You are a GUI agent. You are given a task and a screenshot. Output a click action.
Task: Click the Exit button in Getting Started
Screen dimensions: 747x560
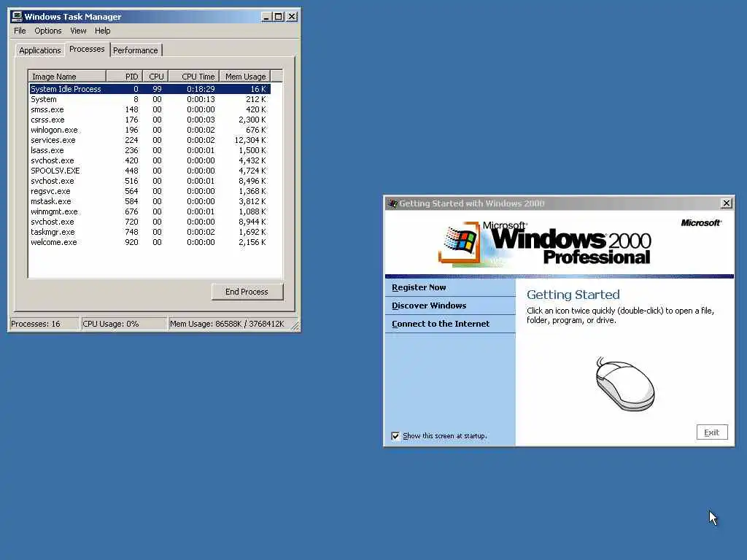pyautogui.click(x=712, y=432)
